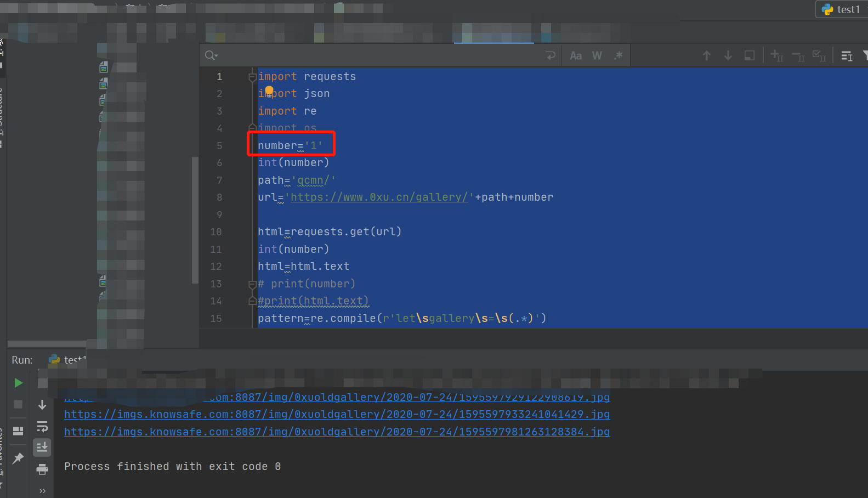Image resolution: width=868 pixels, height=498 pixels.
Task: Click 'pattern=re.compile' on line 15
Action: (317, 319)
